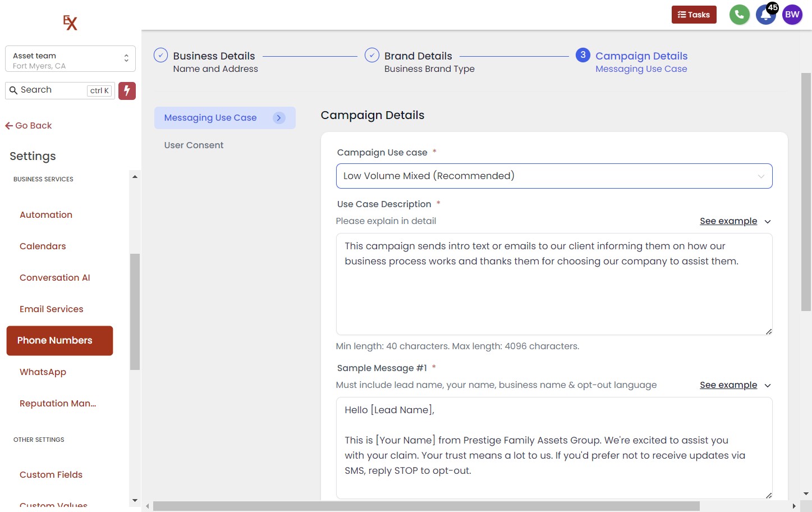This screenshot has height=512, width=812.
Task: Click the Campaign Details step number icon
Action: point(583,55)
